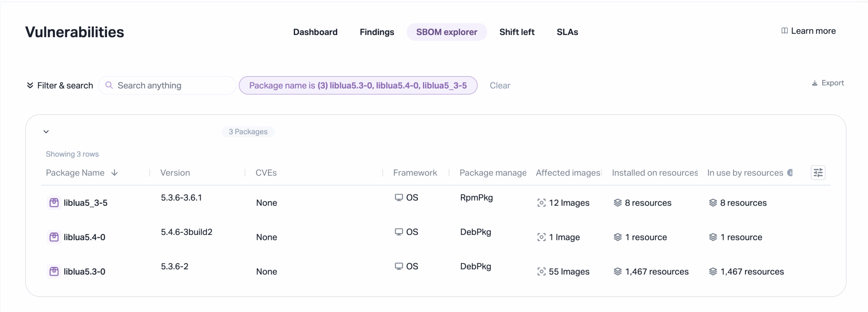This screenshot has height=312, width=868.
Task: Click the liblua5.3-0 package icon
Action: pos(54,271)
